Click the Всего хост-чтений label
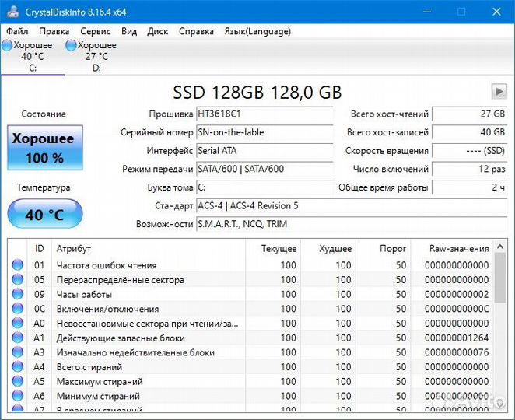 (x=390, y=114)
